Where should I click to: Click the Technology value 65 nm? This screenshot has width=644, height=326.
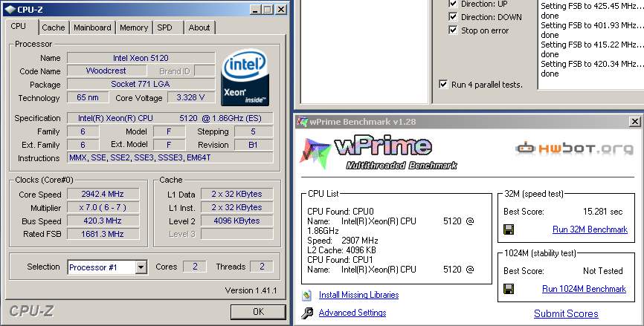tap(88, 97)
